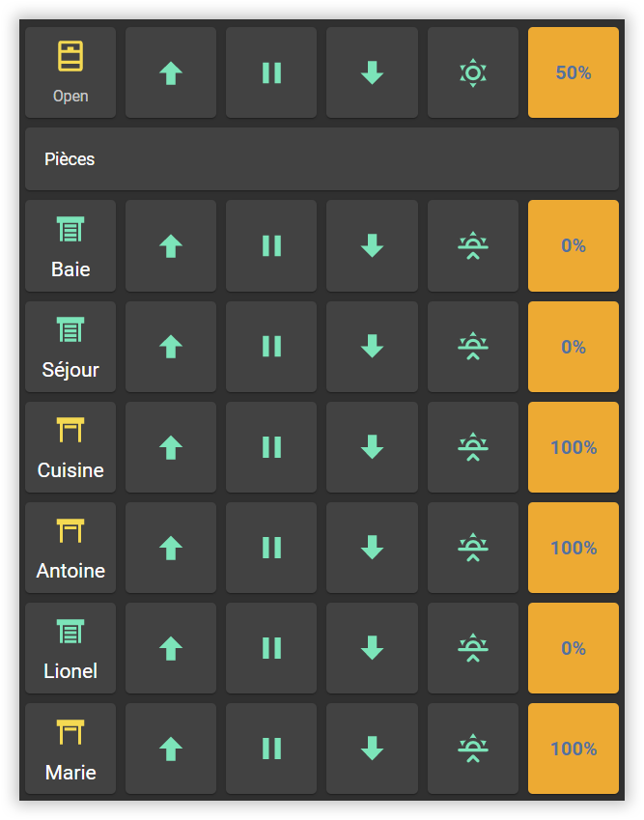This screenshot has height=820, width=644.
Task: Toggle the Baie shutter tile
Action: pos(70,246)
